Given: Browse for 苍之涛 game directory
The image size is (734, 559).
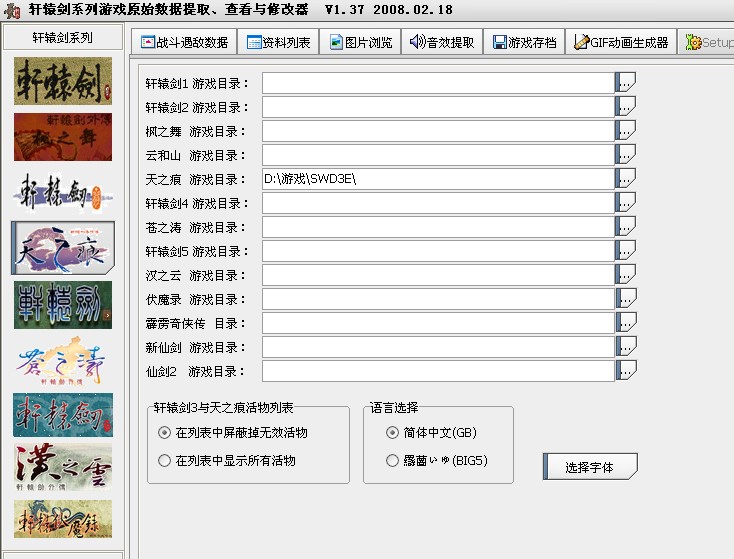Looking at the screenshot, I should click(625, 227).
